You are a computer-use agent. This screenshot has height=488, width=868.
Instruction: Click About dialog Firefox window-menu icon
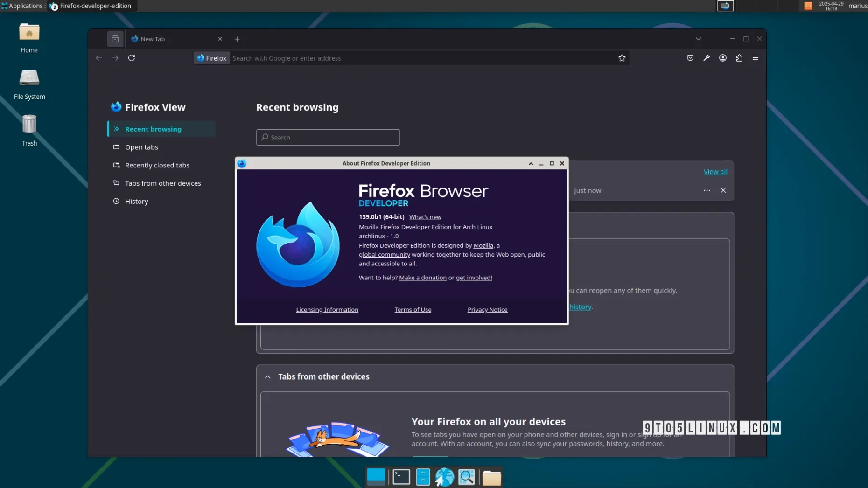[x=242, y=163]
